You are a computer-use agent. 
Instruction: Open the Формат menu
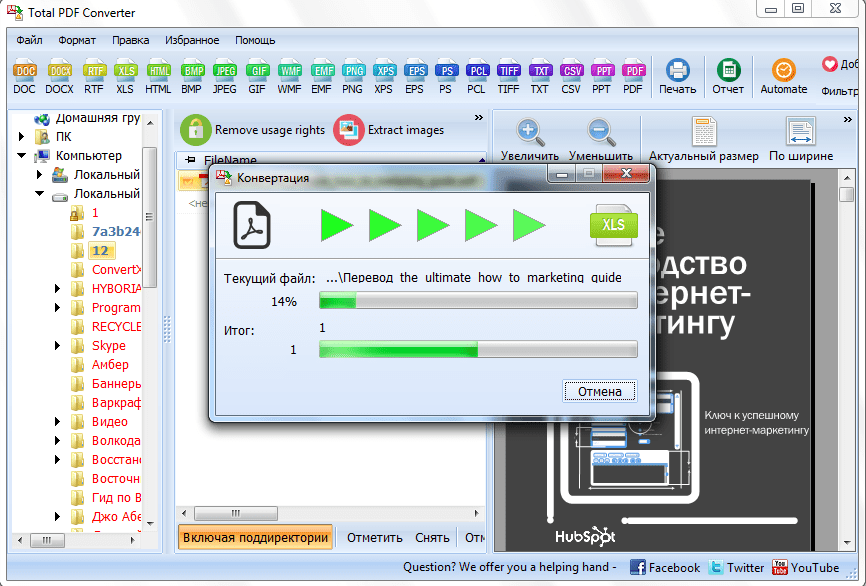pos(77,40)
